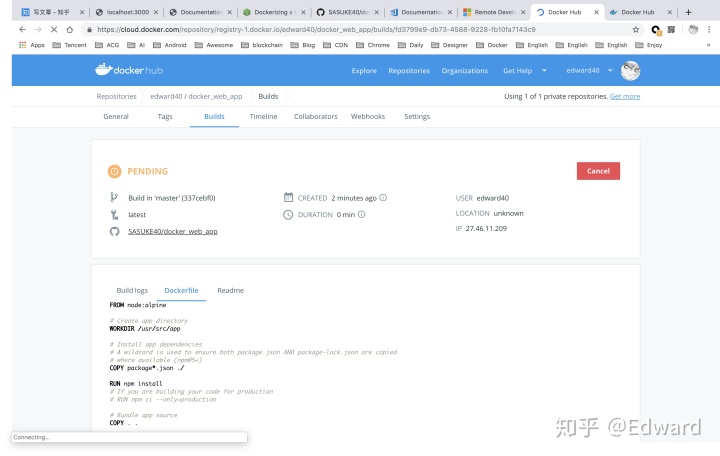Switch to the Dockerizing browser tab
The width and height of the screenshot is (720, 456).
[275, 12]
